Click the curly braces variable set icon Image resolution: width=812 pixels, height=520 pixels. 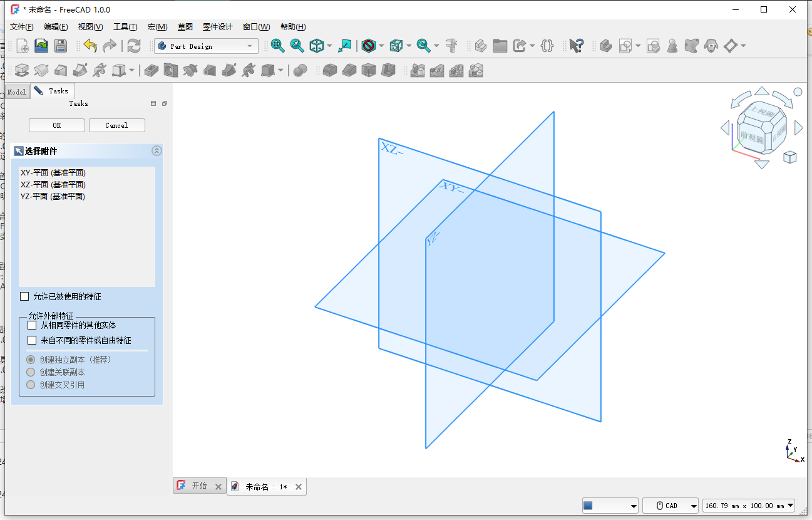pyautogui.click(x=547, y=46)
